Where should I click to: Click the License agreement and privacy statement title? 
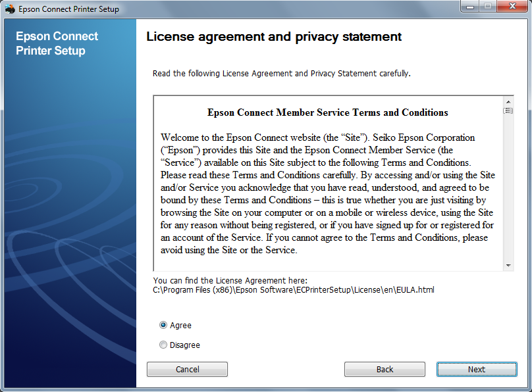274,36
